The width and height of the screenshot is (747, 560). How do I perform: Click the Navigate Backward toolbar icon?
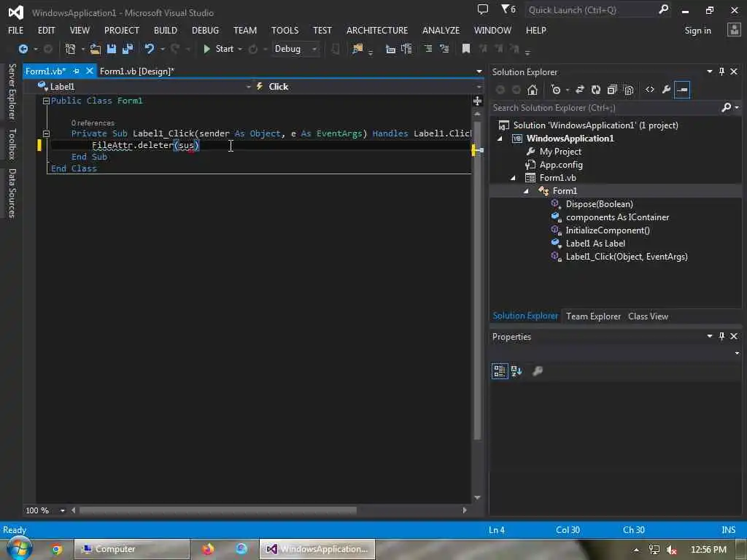pos(23,49)
